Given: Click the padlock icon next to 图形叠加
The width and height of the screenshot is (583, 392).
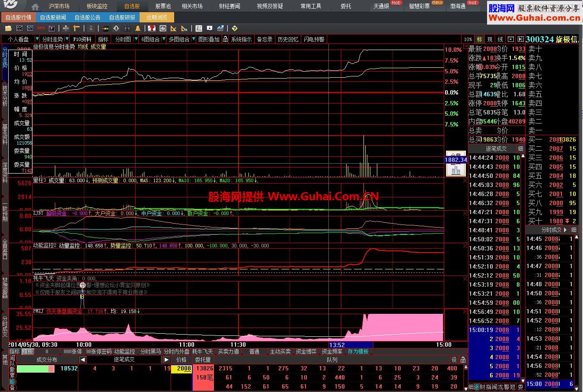Looking at the screenshot, I should 225,39.
